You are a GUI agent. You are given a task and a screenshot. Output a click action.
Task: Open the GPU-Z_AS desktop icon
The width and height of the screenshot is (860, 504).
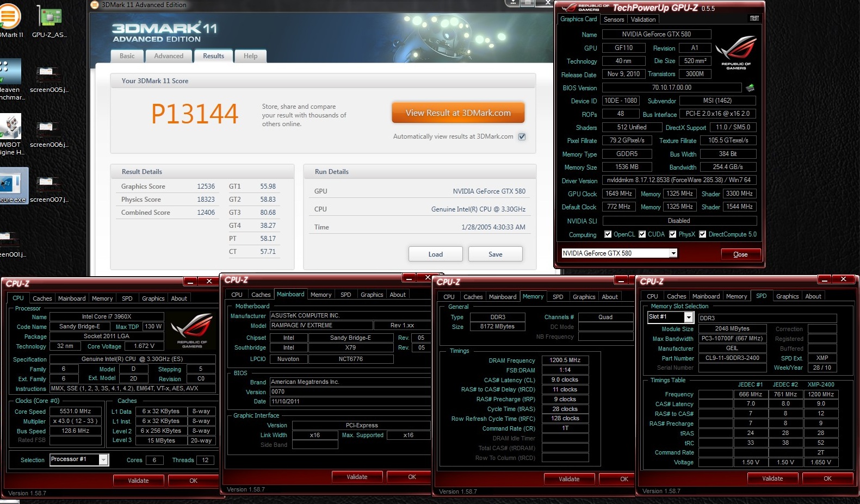click(49, 21)
